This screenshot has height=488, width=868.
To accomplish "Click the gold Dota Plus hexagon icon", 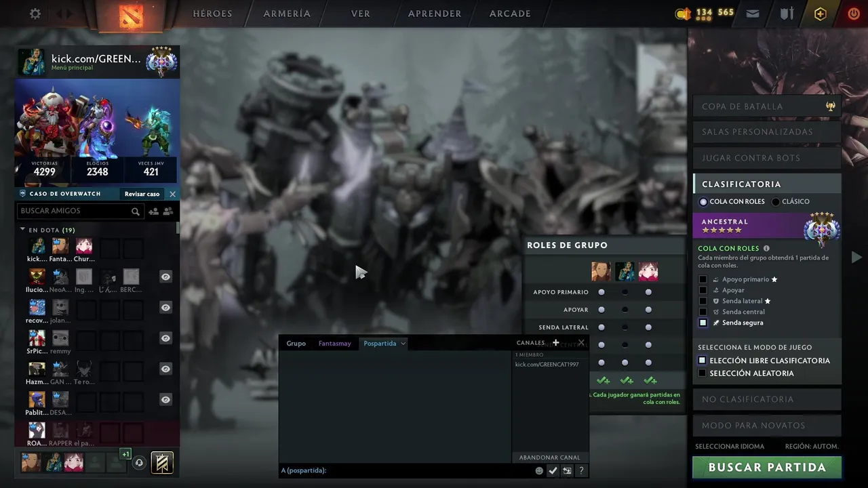I will pyautogui.click(x=821, y=14).
